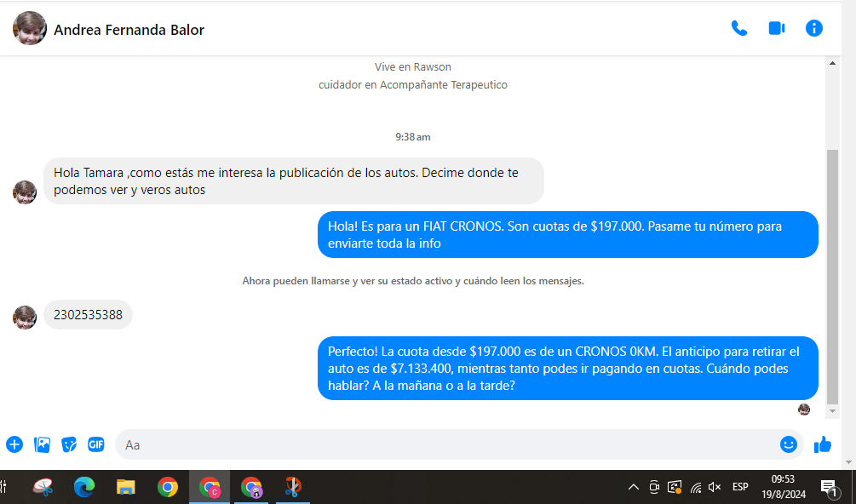856x504 pixels.
Task: Send a thumbs-up like
Action: (x=823, y=444)
